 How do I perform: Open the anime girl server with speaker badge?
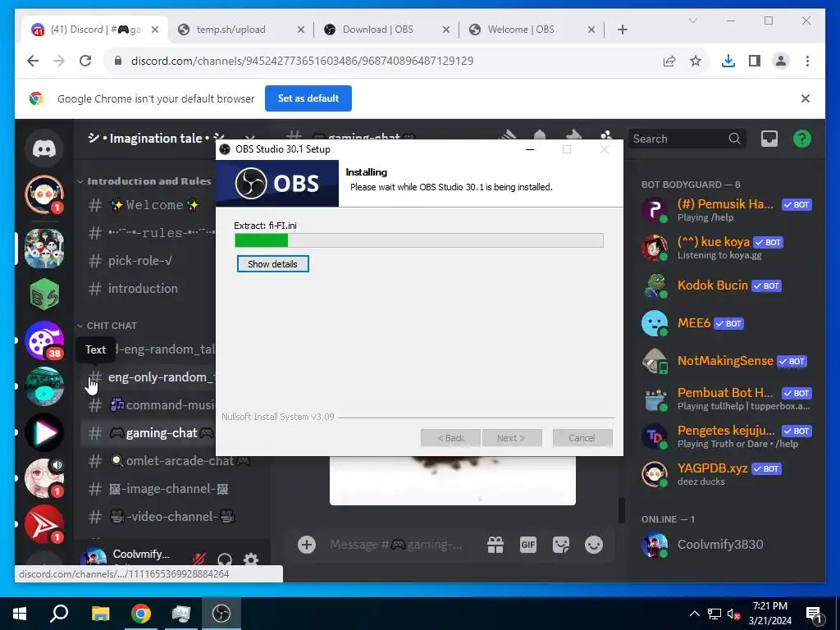click(x=44, y=478)
